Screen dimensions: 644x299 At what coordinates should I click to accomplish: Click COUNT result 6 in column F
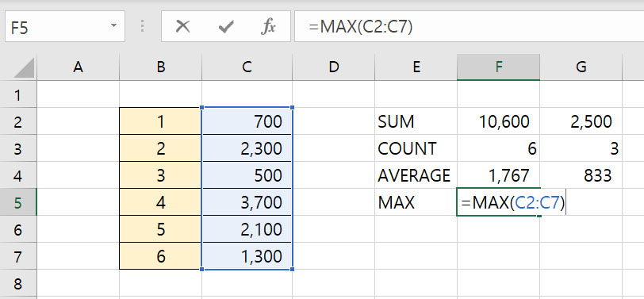[x=499, y=148]
